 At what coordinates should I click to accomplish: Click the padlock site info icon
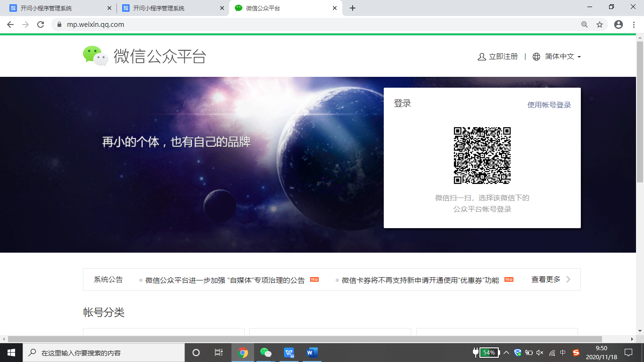(59, 25)
